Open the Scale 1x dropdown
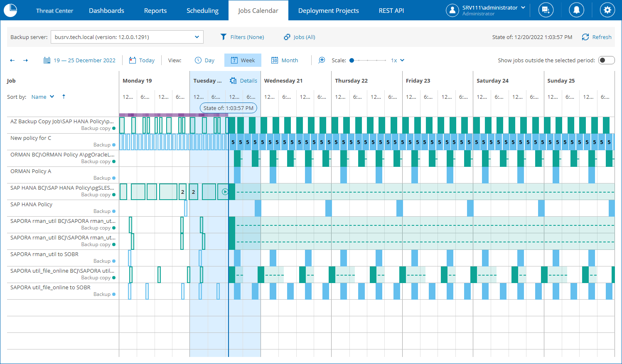622x364 pixels. pos(397,60)
